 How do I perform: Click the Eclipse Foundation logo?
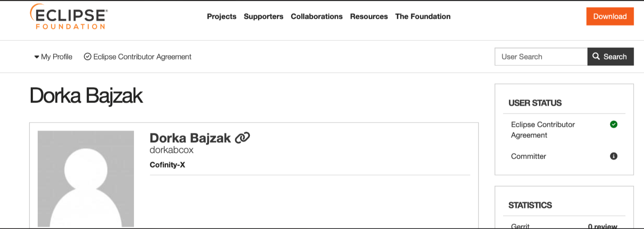coord(69,17)
